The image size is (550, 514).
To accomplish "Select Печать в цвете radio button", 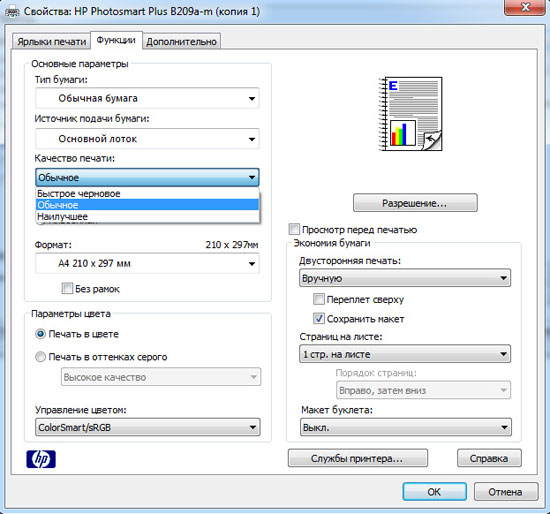I will (x=40, y=334).
